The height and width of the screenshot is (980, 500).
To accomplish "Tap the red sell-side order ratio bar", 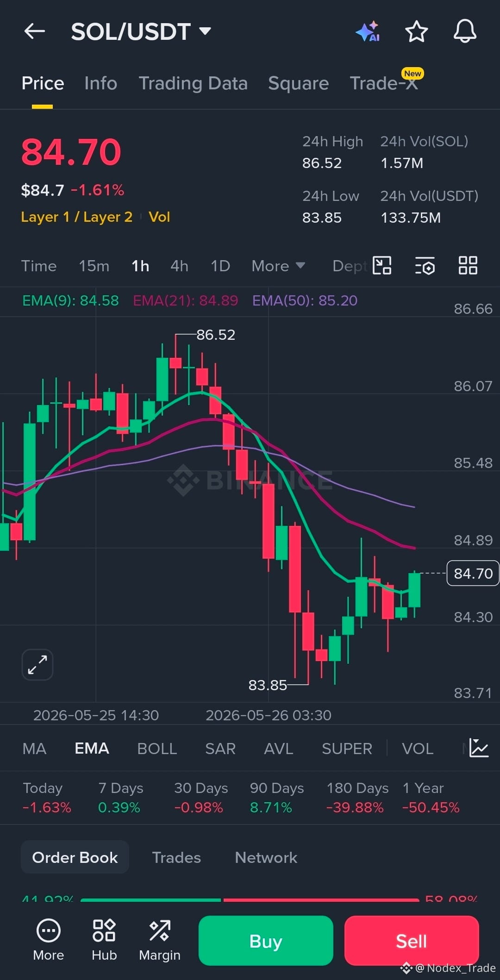I will [x=321, y=900].
